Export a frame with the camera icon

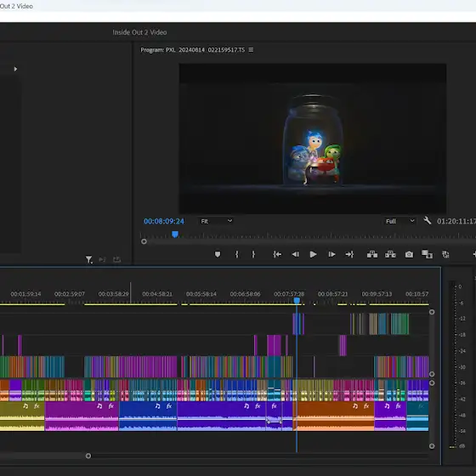409,254
